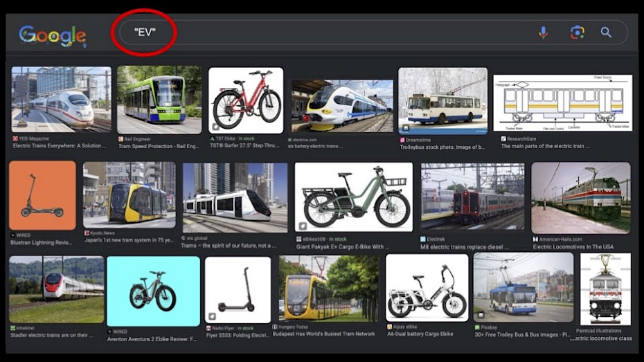Screen dimensions: 644x362
Task: Open the Giant Pakyak E+ cargo ebike image
Action: point(353,197)
